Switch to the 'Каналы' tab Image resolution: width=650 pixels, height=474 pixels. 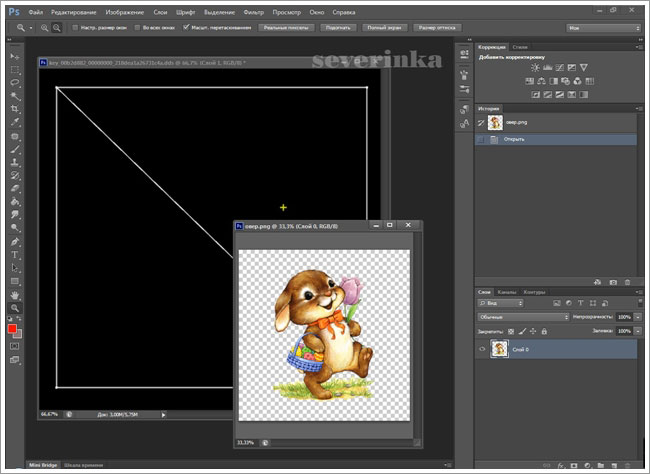click(x=507, y=292)
